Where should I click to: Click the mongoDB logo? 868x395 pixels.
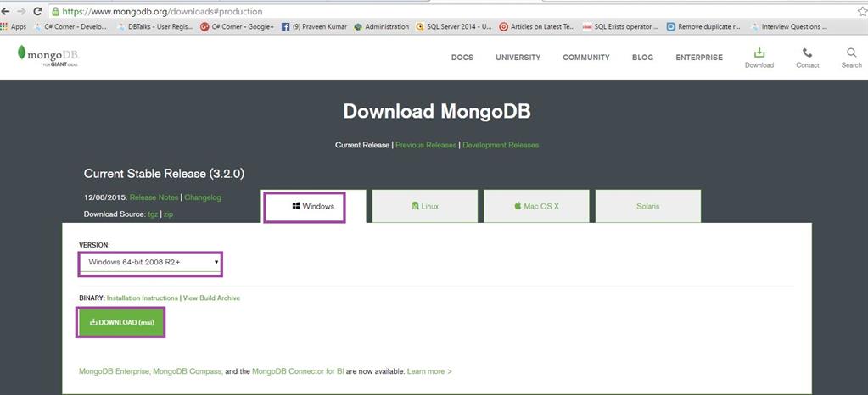pos(48,56)
